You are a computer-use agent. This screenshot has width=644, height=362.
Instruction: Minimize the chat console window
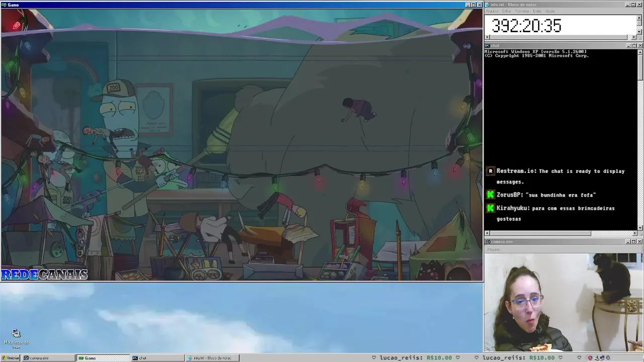(628, 46)
